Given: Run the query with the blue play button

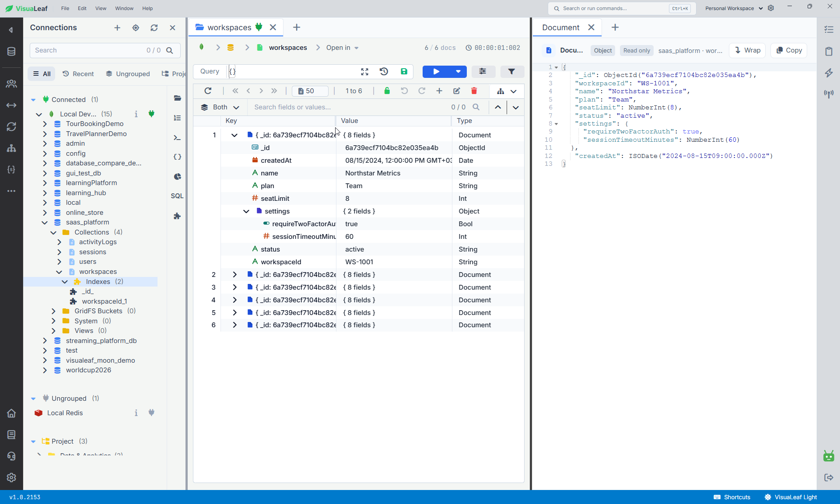Looking at the screenshot, I should (x=436, y=72).
